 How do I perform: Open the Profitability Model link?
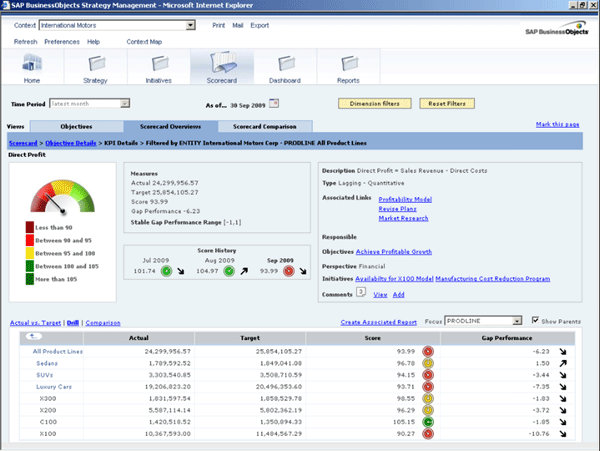point(406,199)
